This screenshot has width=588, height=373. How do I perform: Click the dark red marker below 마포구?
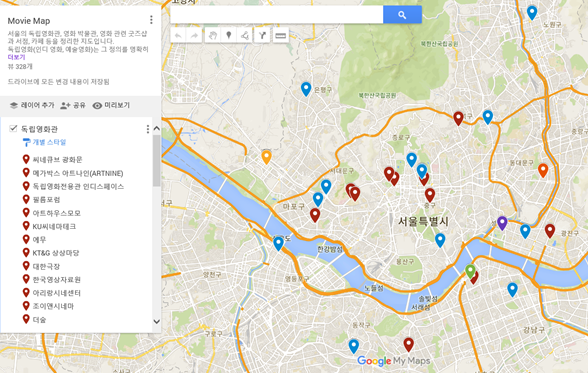click(x=315, y=215)
